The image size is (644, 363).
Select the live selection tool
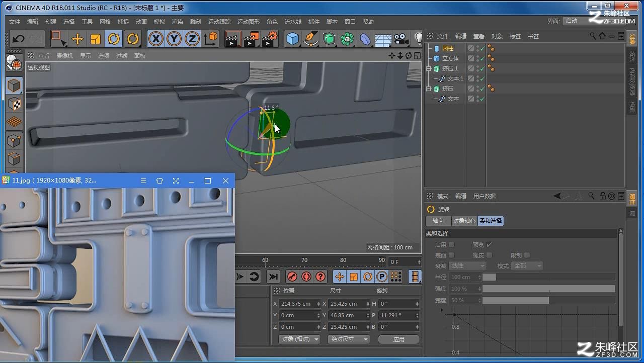coord(58,39)
